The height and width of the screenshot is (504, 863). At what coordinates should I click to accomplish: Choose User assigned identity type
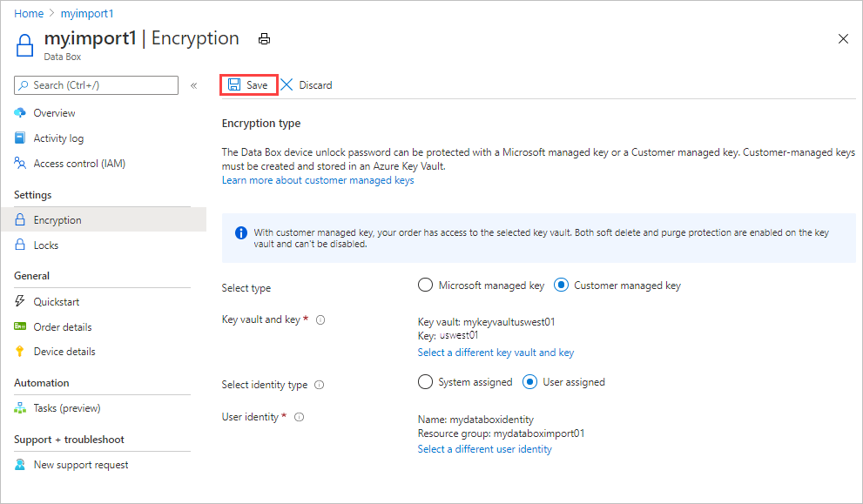point(529,382)
